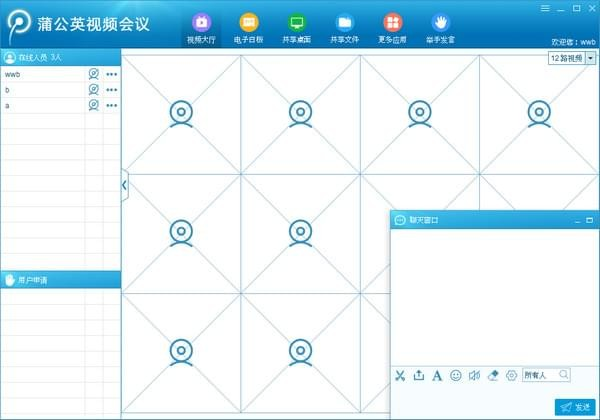
Task: Select the first video cell in bottom row
Action: point(181,353)
